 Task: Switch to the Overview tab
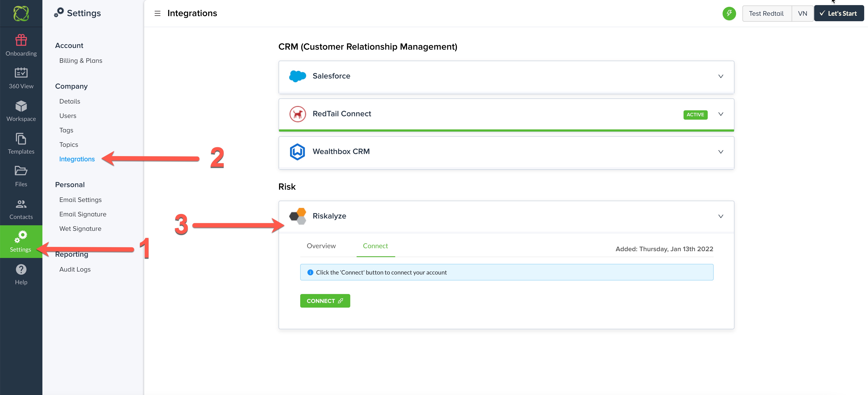tap(321, 246)
